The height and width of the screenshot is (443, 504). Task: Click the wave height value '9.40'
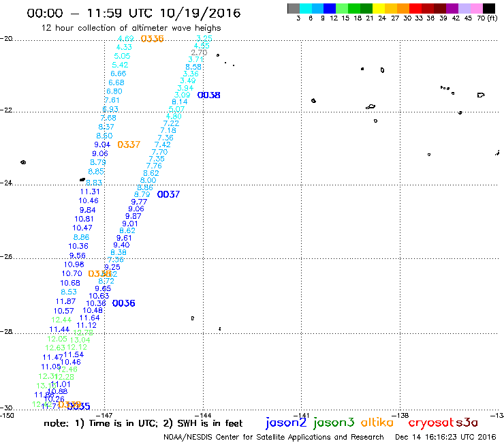121,245
